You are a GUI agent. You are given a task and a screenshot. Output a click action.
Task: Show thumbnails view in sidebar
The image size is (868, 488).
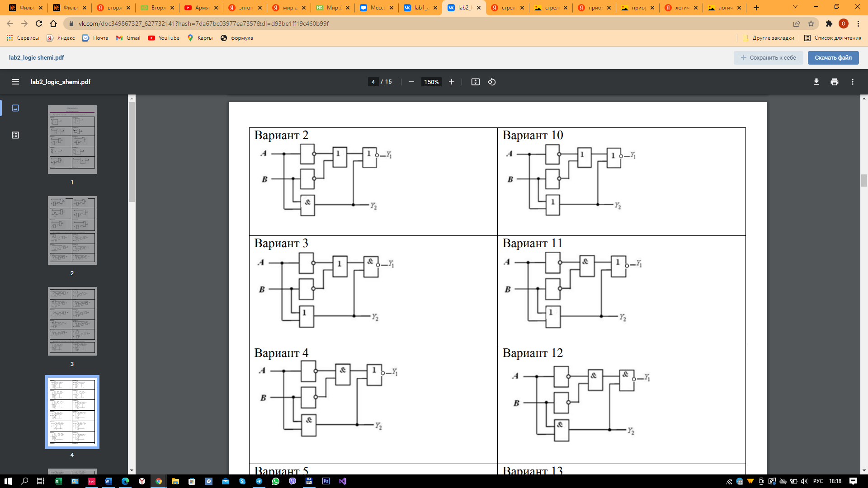click(15, 108)
